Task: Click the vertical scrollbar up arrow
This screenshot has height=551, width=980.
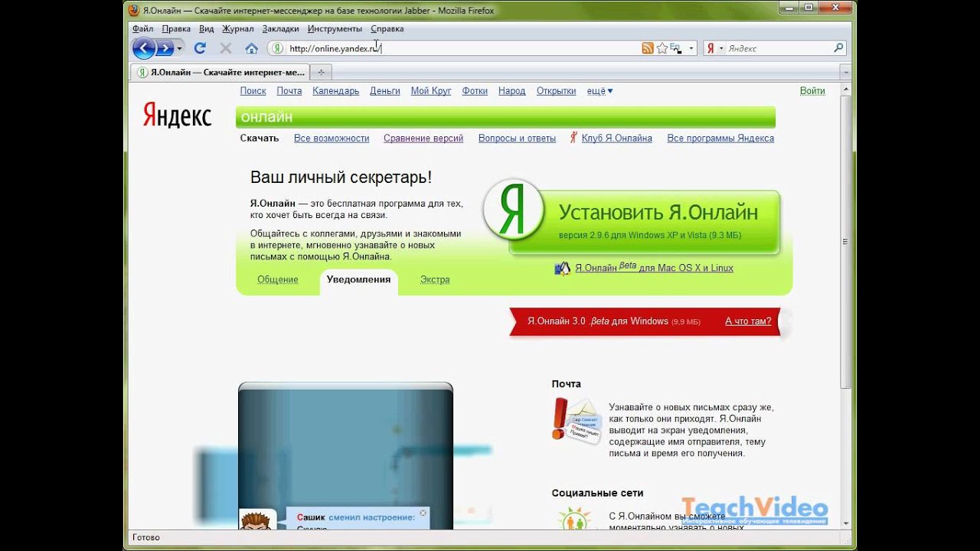Action: (x=845, y=87)
